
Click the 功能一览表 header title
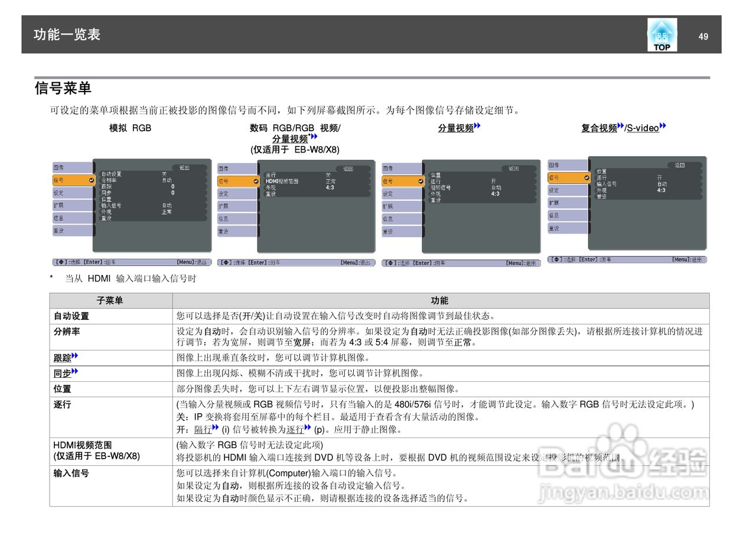coord(67,34)
